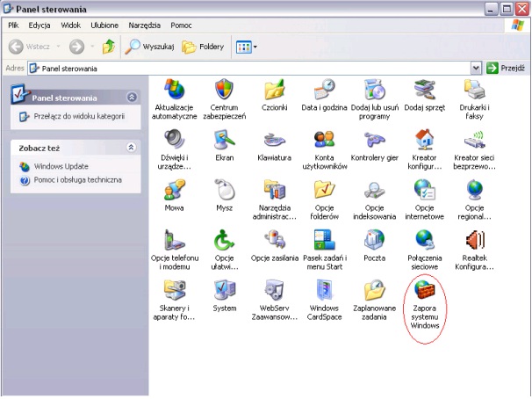Open the Ulubione menu
532x399 pixels.
[104, 25]
